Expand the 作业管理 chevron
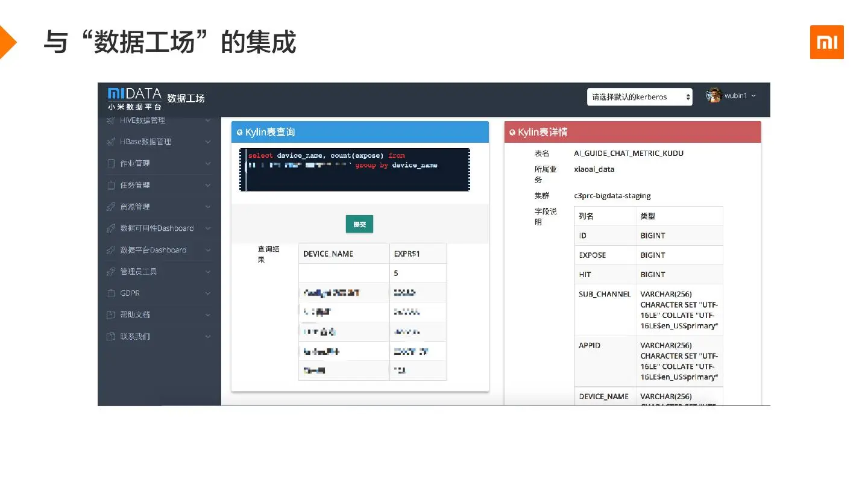Image resolution: width=868 pixels, height=488 pixels. coord(208,164)
